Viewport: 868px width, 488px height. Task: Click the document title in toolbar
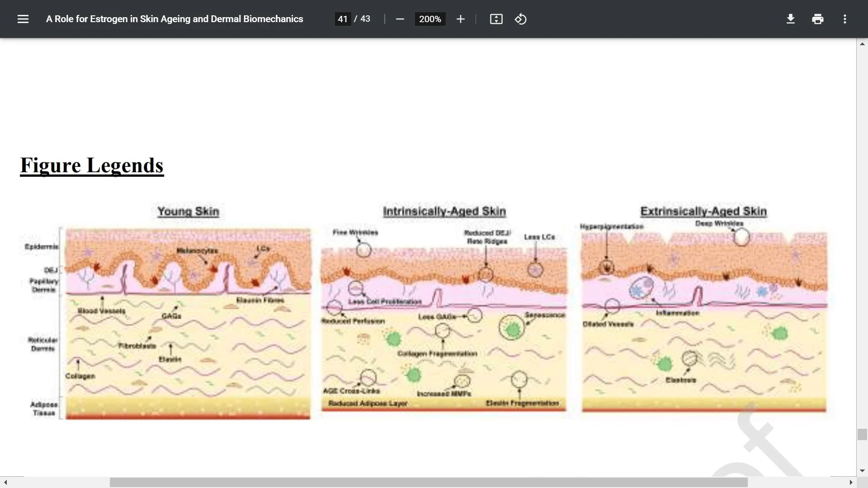[175, 19]
